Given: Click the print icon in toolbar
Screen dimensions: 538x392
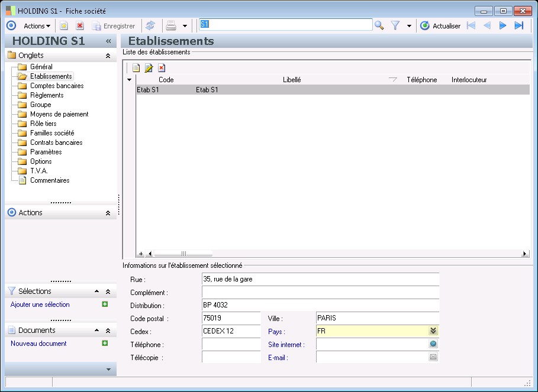Looking at the screenshot, I should (x=171, y=25).
